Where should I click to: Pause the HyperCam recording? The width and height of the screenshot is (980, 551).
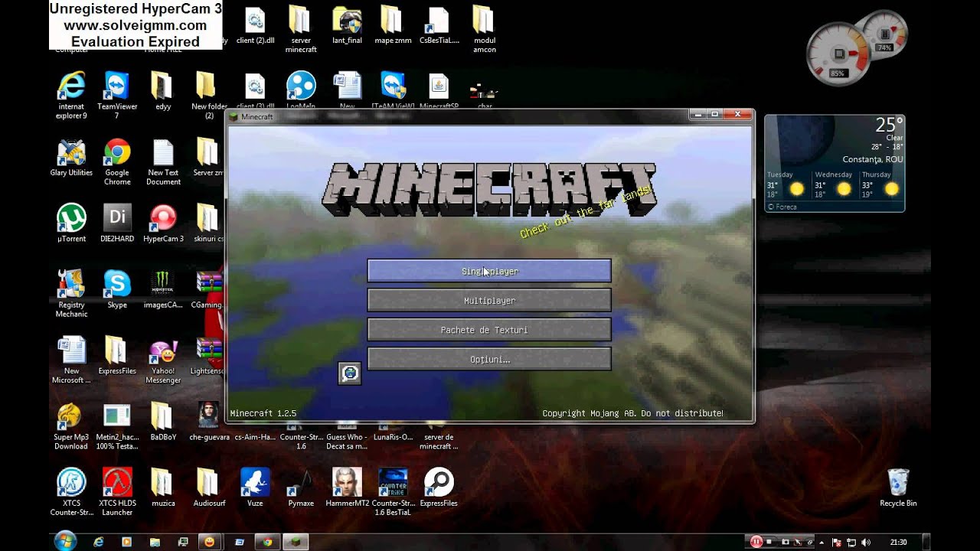[756, 542]
